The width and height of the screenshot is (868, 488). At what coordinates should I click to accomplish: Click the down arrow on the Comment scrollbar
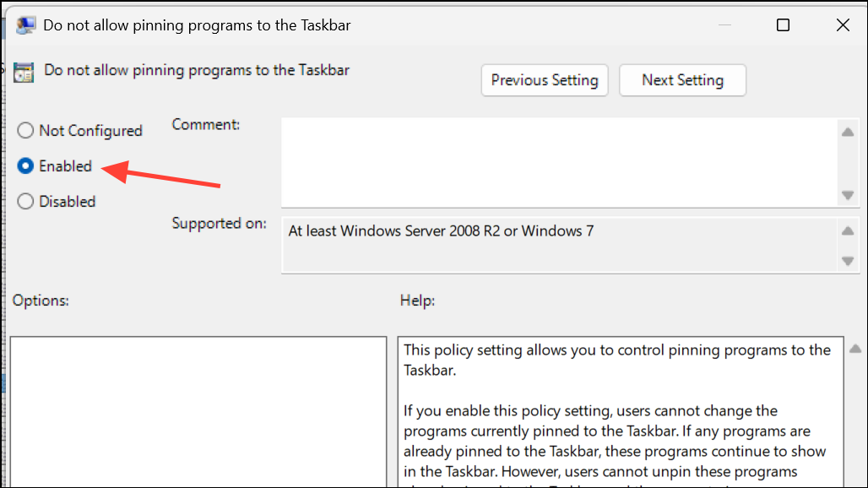(x=848, y=197)
